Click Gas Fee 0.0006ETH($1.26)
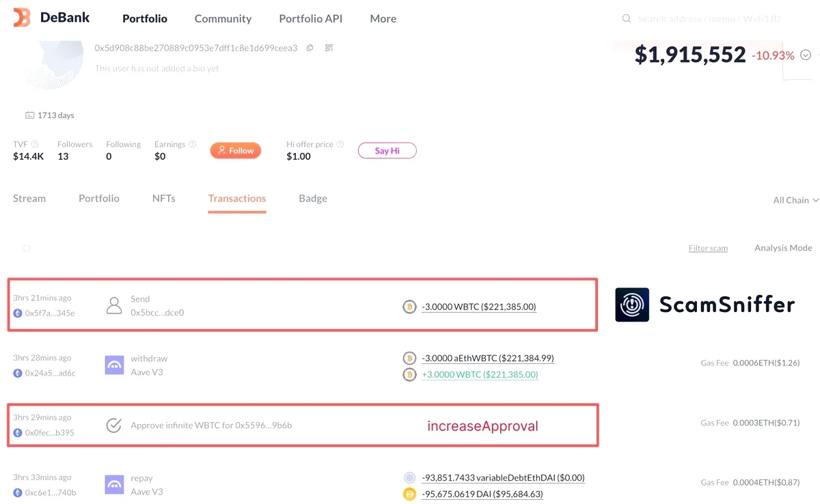The height and width of the screenshot is (504, 820). coord(750,363)
